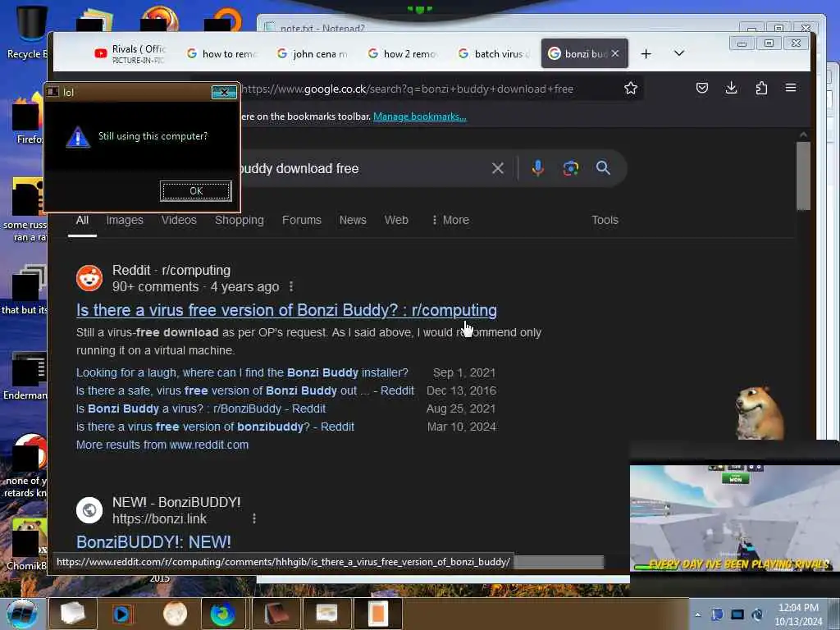Click the page vertical scrollbar thumb
This screenshot has height=630, width=840.
(803, 176)
